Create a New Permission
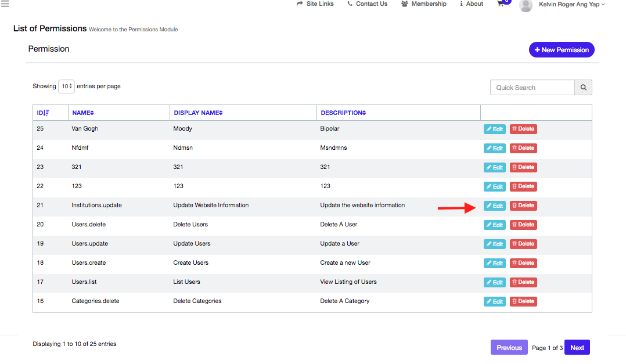 [562, 50]
